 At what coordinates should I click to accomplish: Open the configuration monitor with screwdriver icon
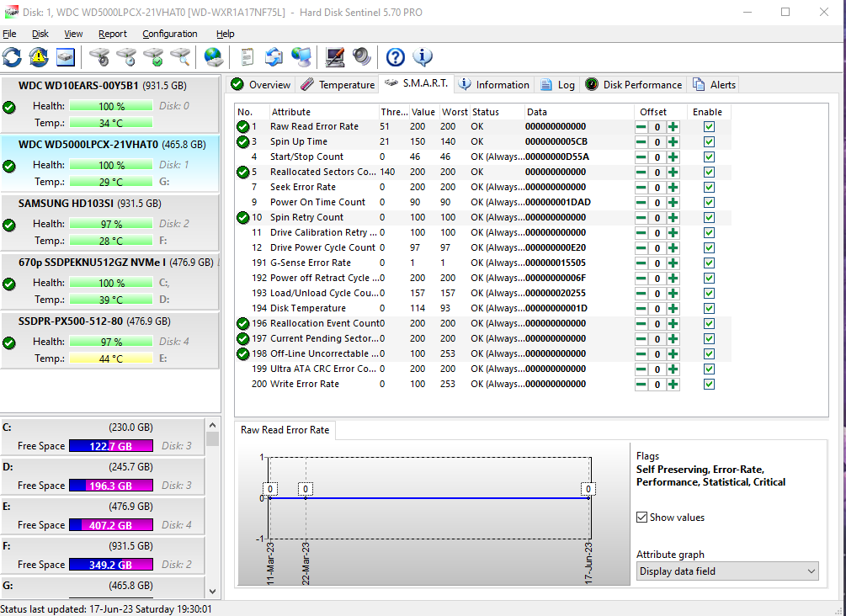click(334, 56)
